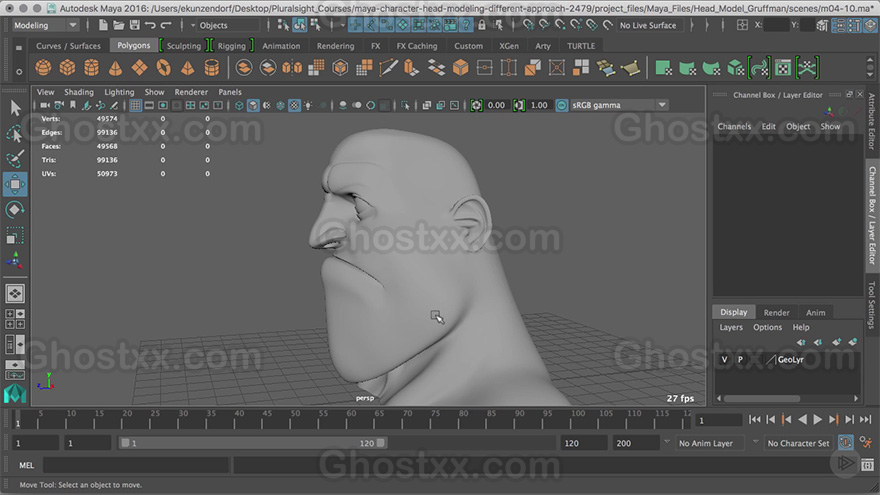Create a polygon pipe from the shelf
The width and height of the screenshot is (880, 495).
212,68
